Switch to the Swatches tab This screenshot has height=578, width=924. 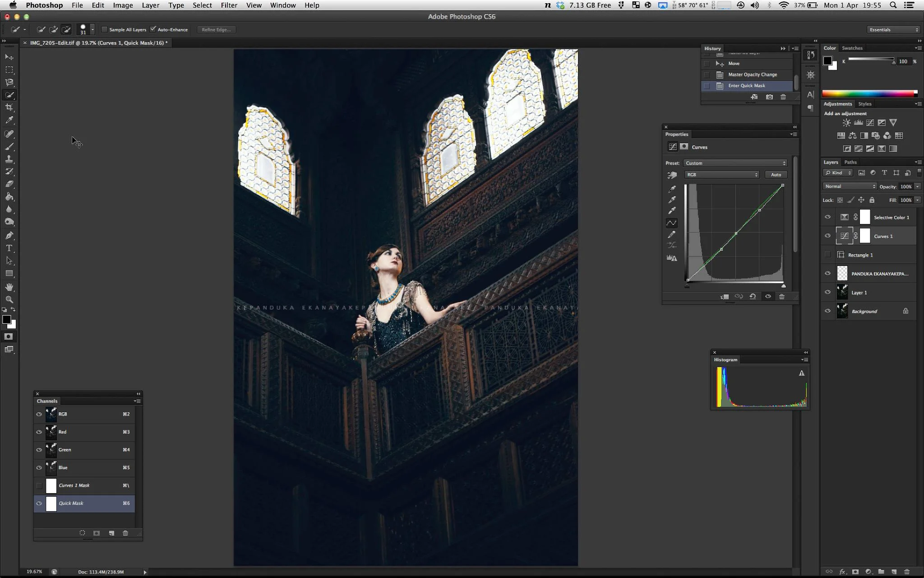852,48
